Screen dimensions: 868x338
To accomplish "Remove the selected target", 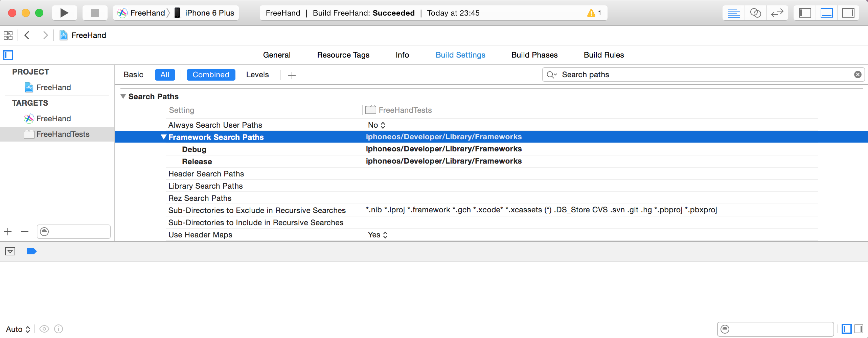I will [25, 232].
